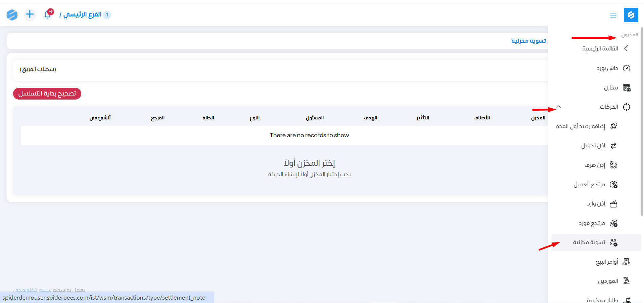Click the تسوية مخزنية settlement icon
This screenshot has height=303, width=644.
click(x=613, y=242)
